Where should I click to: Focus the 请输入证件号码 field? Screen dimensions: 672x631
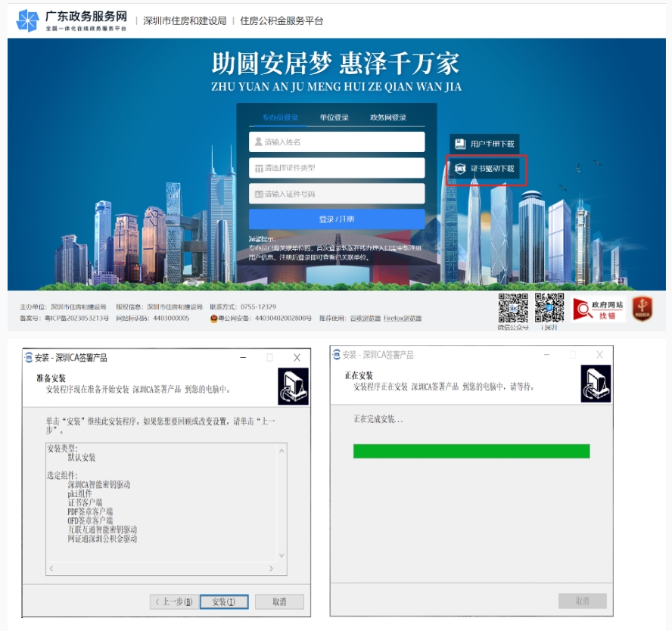(x=337, y=194)
